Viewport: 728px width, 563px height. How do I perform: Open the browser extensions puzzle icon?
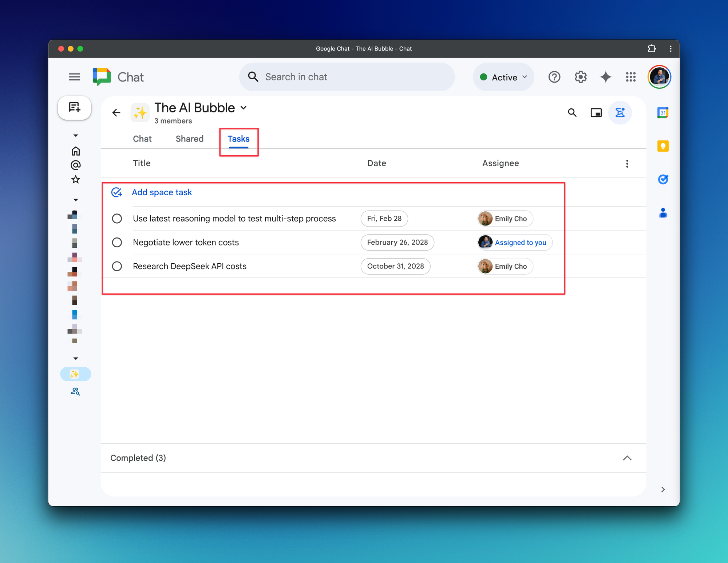click(652, 49)
